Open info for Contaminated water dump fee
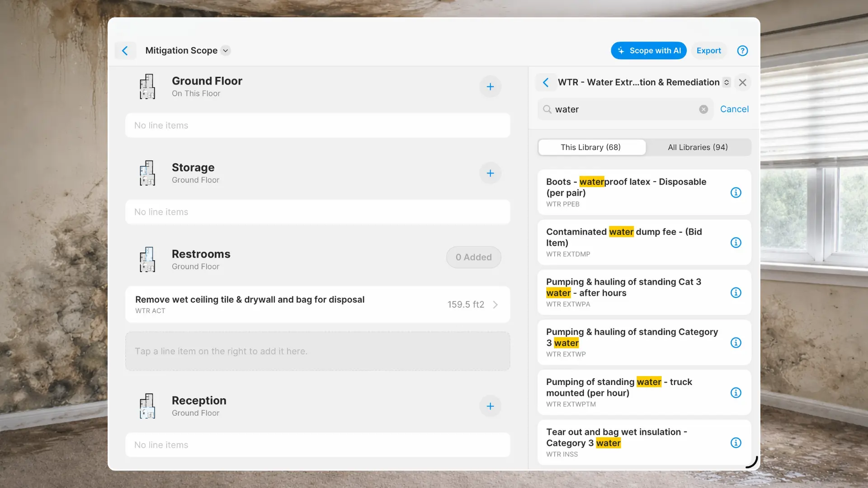Image resolution: width=868 pixels, height=488 pixels. click(x=736, y=243)
